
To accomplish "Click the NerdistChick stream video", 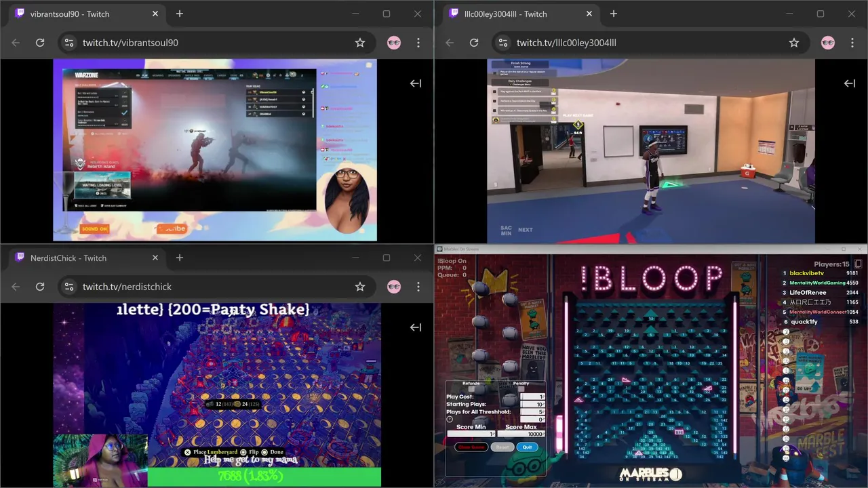I will tap(217, 395).
